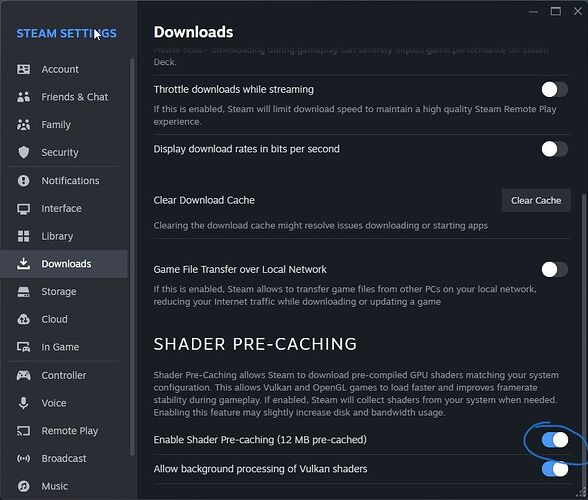Enable Throttle downloads while streaming toggle

tap(555, 90)
